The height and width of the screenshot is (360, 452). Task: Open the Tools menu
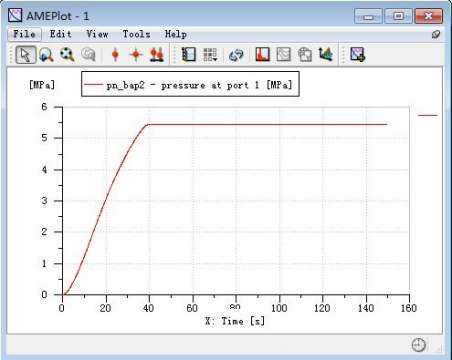136,34
